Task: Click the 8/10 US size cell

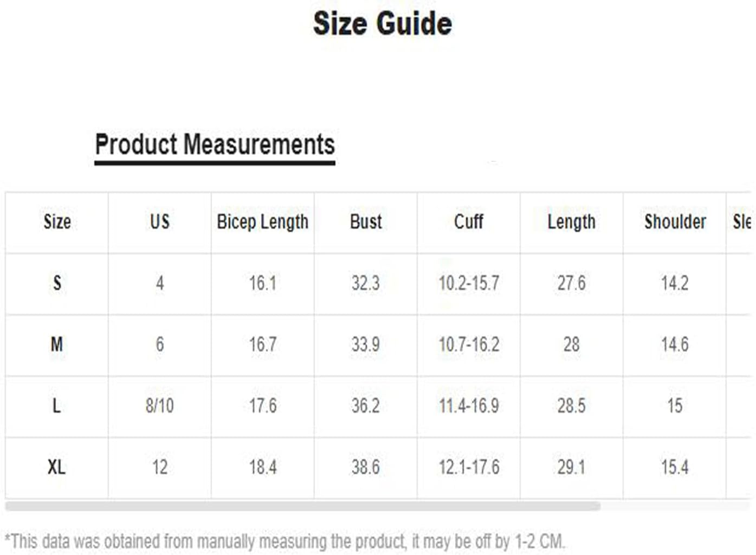Action: 160,406
